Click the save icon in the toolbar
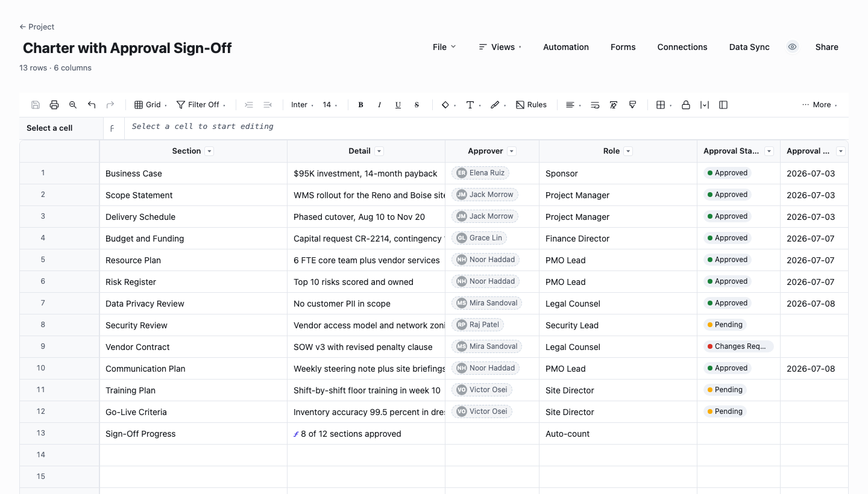 [x=36, y=105]
